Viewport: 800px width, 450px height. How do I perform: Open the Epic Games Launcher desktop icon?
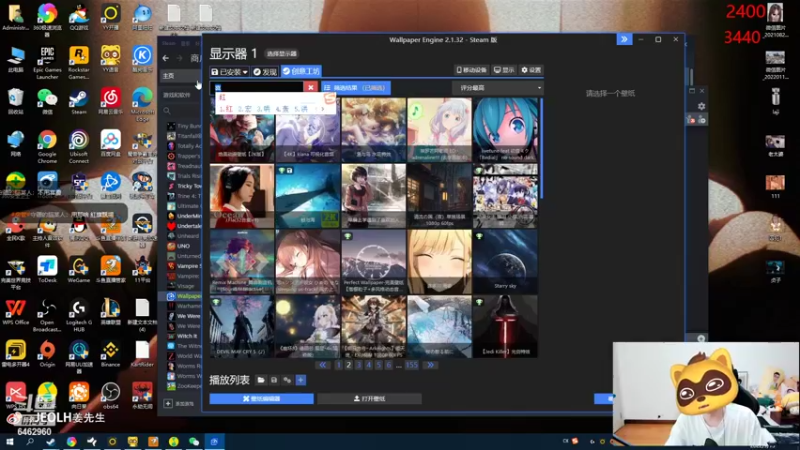tap(47, 62)
